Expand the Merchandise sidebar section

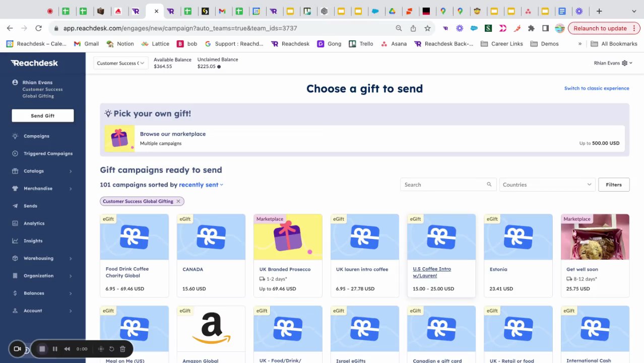42,189
